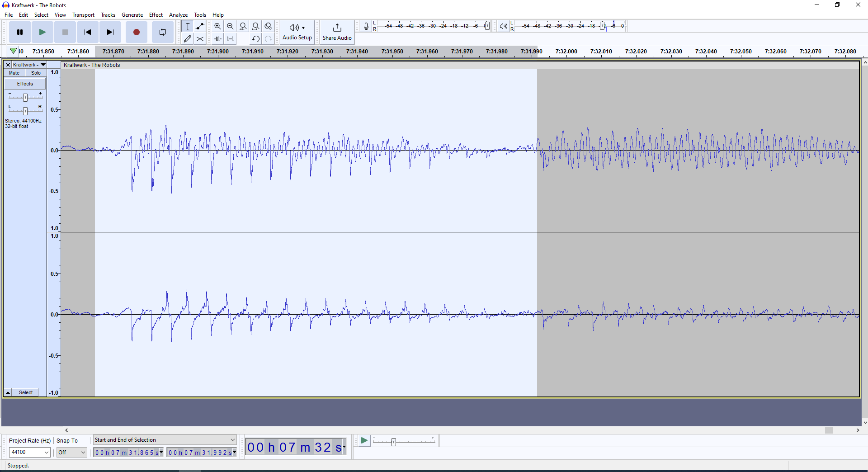Image resolution: width=868 pixels, height=472 pixels.
Task: Click the Play-at-Speed green button
Action: point(364,440)
